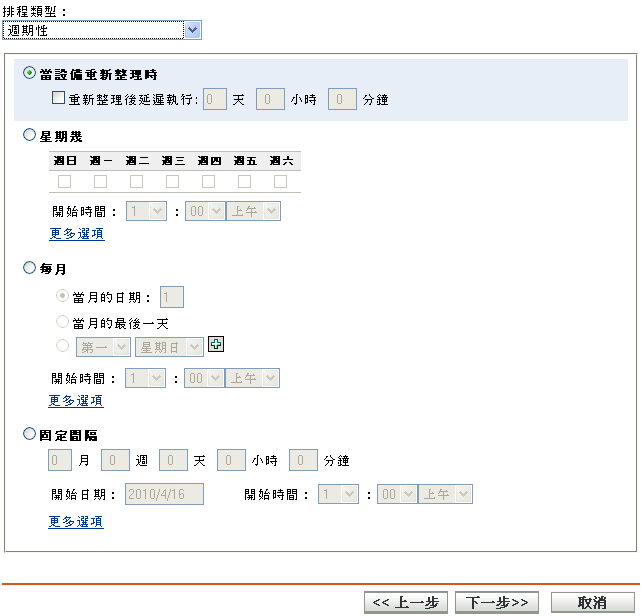Proceed with the 下一步>> button
Screen dimensions: 642x616
coord(497,602)
